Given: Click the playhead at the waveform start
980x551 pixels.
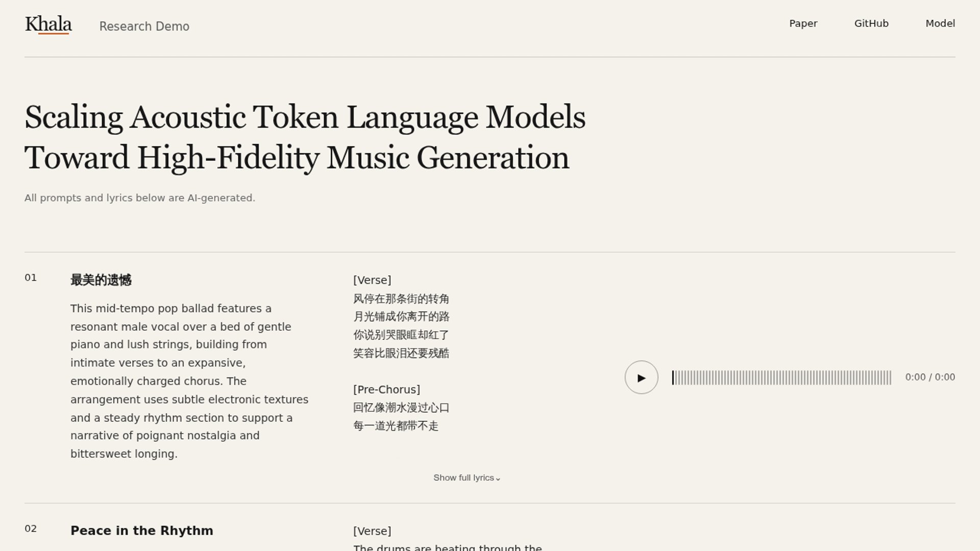Looking at the screenshot, I should [673, 378].
